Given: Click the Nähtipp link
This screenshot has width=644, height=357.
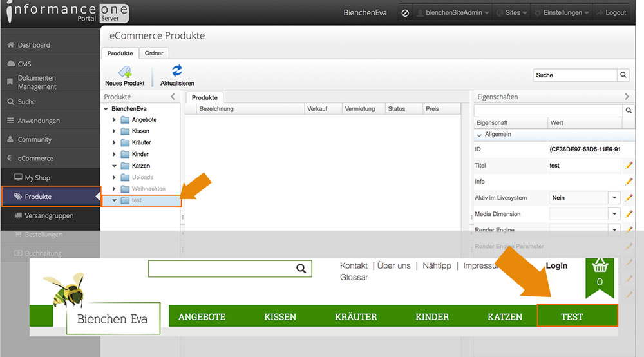Looking at the screenshot, I should pos(437,265).
